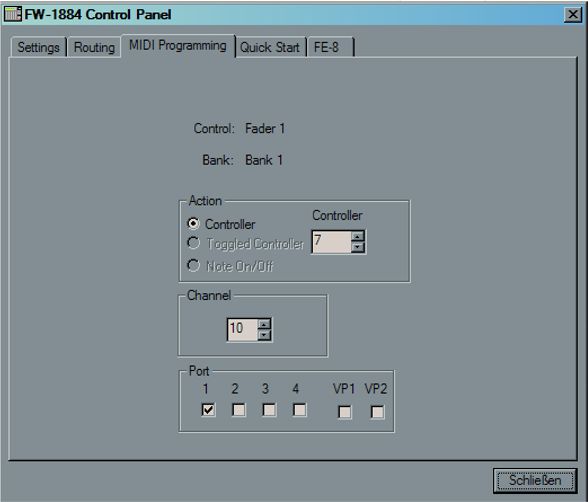Tick the VP1 virtual port checkbox
The width and height of the screenshot is (588, 502).
tap(345, 412)
